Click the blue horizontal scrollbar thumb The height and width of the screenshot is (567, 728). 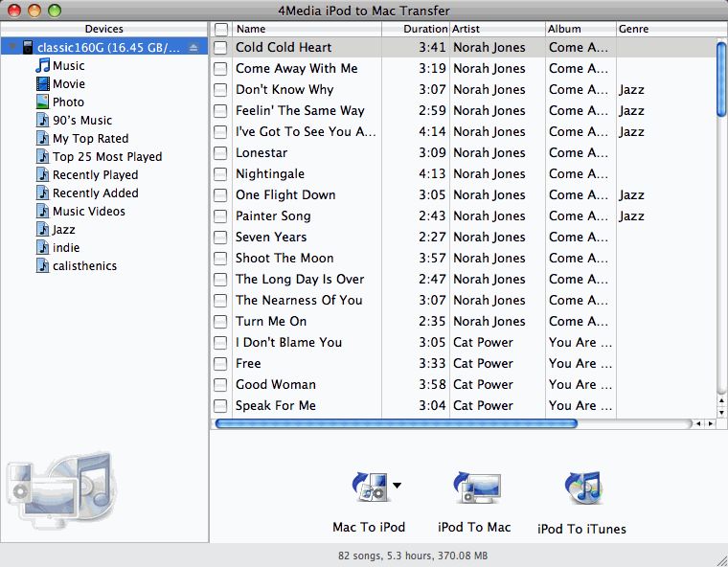[x=397, y=423]
